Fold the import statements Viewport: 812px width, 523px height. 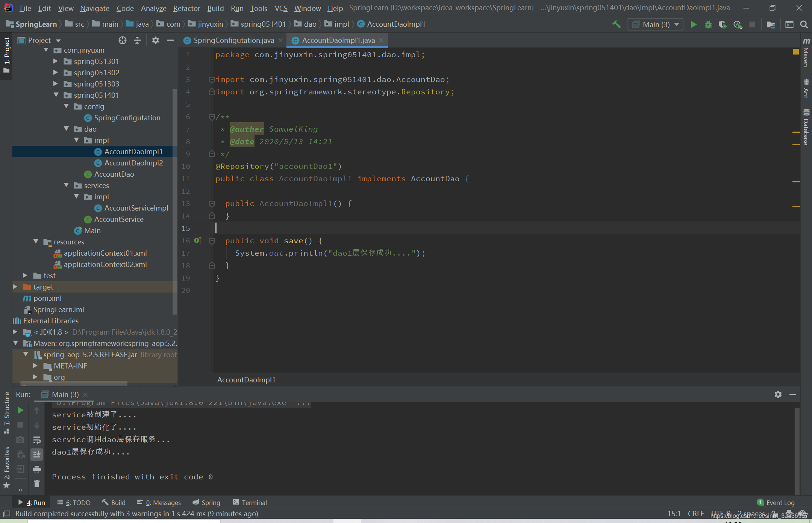point(212,79)
